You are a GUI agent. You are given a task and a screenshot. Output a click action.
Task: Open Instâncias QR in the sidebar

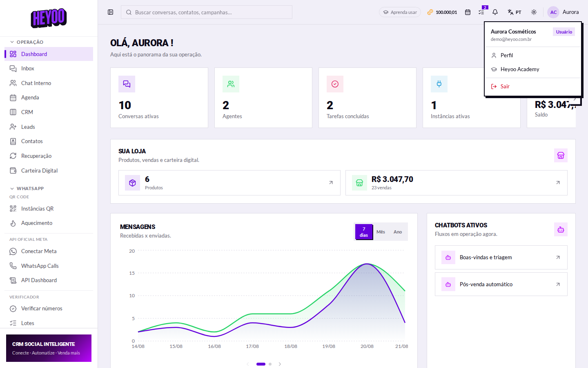[x=49, y=209]
